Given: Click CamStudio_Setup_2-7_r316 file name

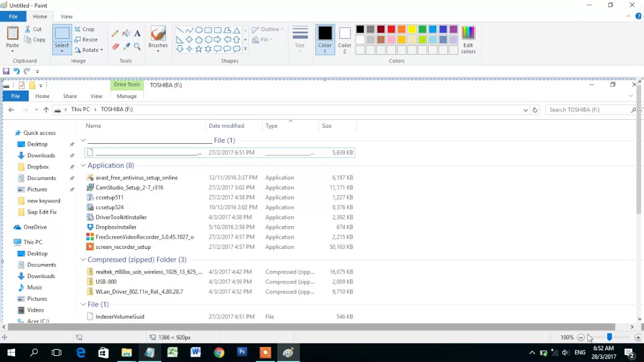Looking at the screenshot, I should [x=129, y=188].
